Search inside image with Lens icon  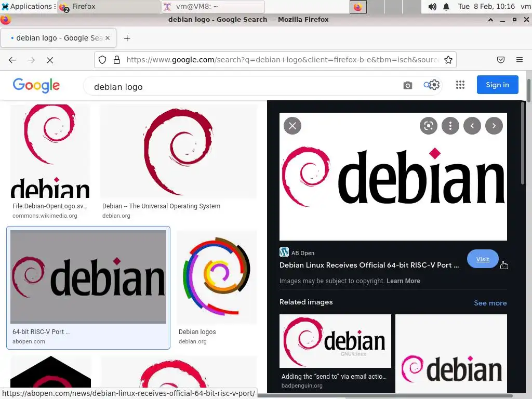click(x=429, y=126)
